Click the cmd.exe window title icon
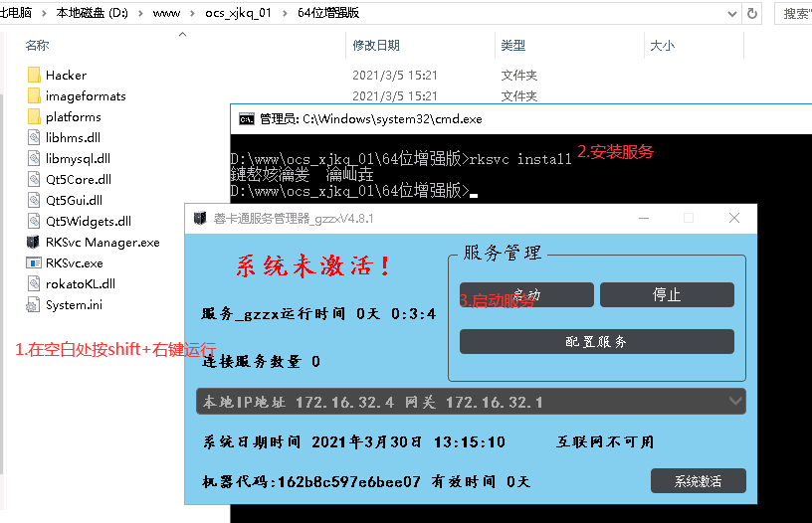This screenshot has height=523, width=812. coord(247,119)
